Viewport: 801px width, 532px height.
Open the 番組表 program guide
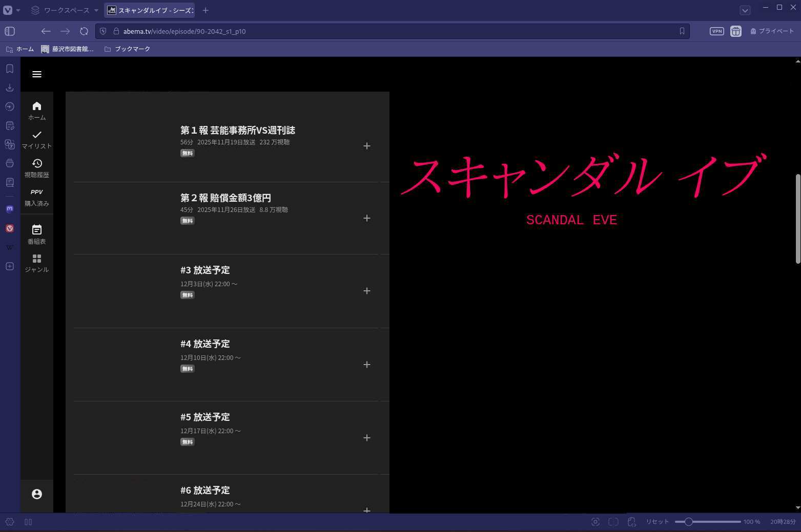37,234
